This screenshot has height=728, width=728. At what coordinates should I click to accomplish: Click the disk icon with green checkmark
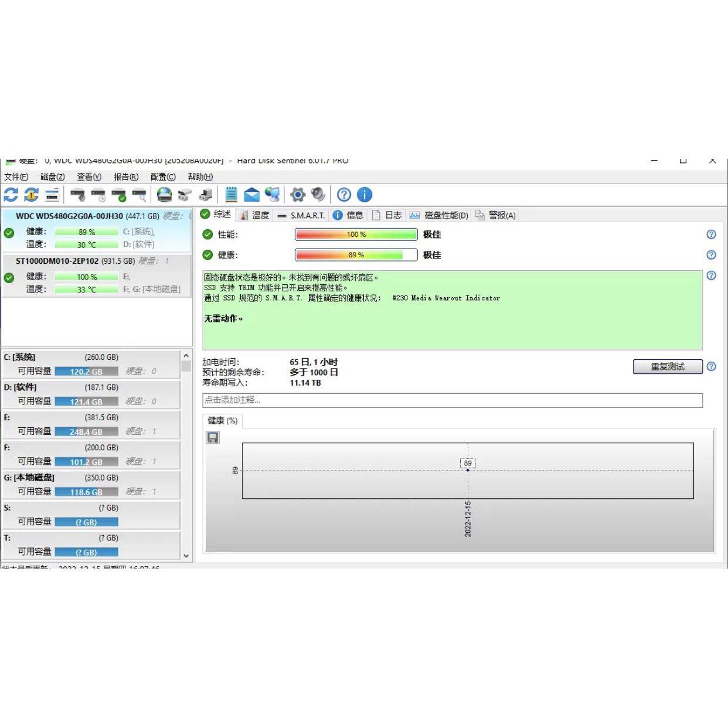coord(118,195)
